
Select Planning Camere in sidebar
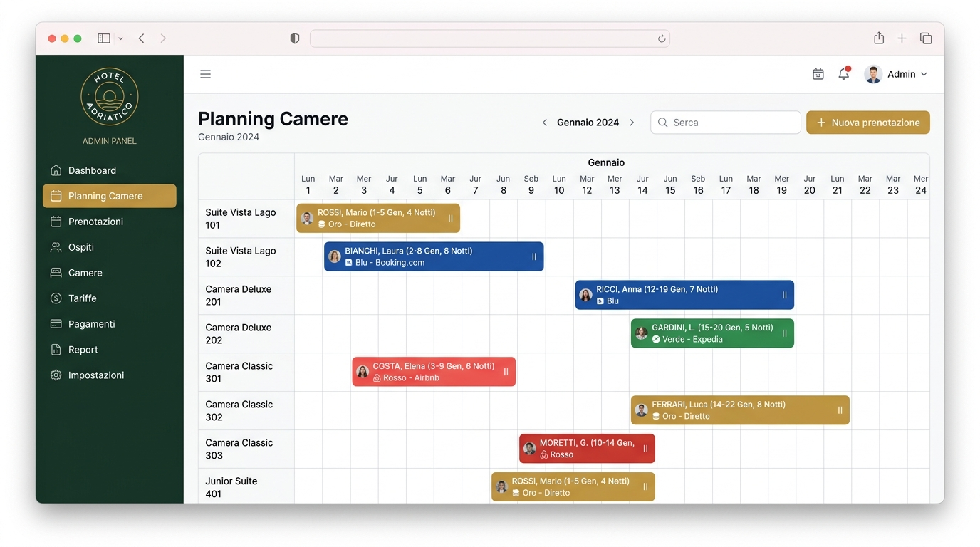coord(110,196)
